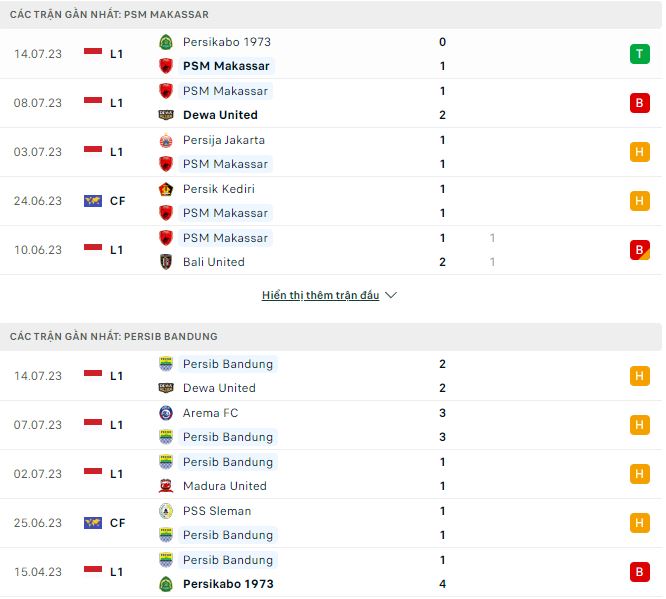Click the green T result badge

tap(639, 54)
